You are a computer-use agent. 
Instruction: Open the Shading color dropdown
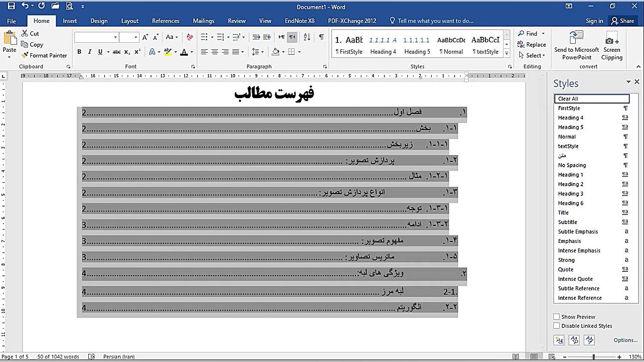coord(283,51)
